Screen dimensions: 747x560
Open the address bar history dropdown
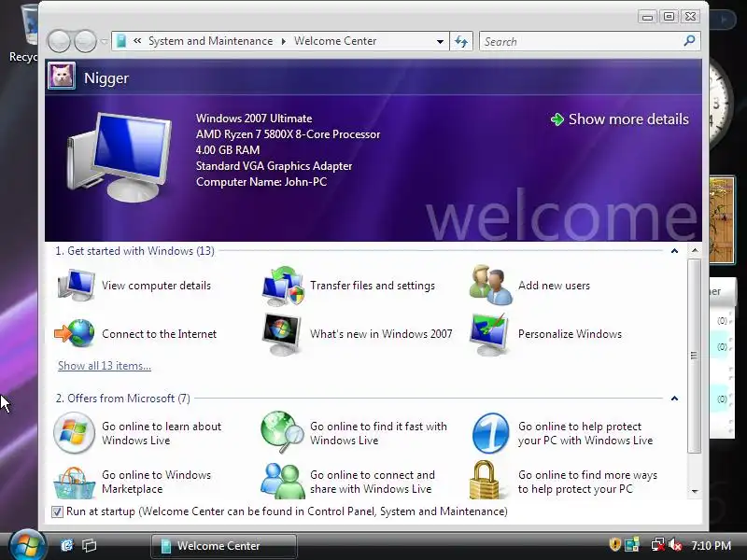[440, 41]
